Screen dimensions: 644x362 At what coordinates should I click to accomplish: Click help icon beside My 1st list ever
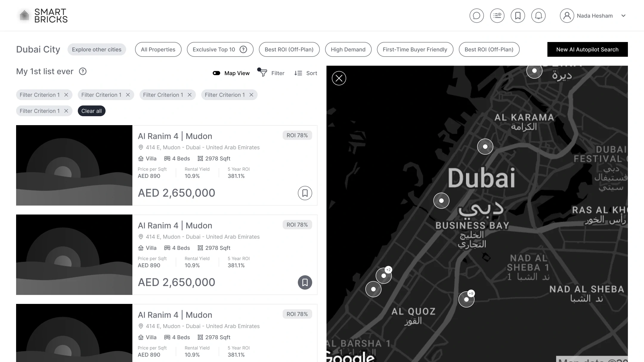coord(83,72)
